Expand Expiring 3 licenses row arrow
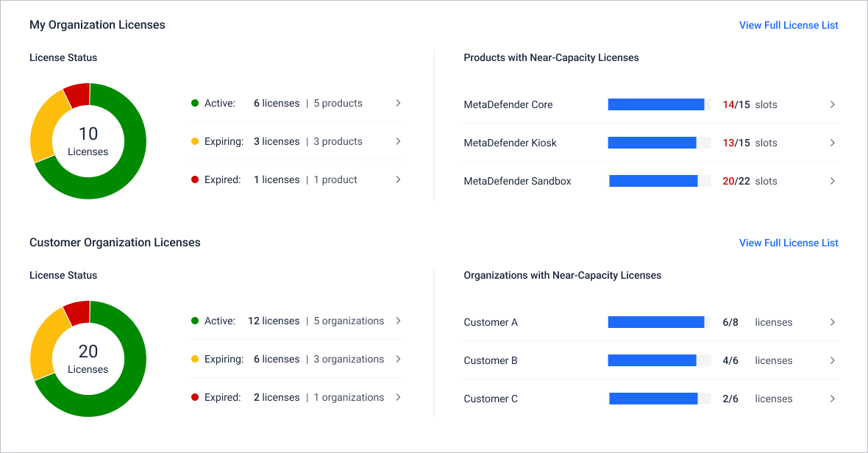The width and height of the screenshot is (868, 453). click(398, 142)
